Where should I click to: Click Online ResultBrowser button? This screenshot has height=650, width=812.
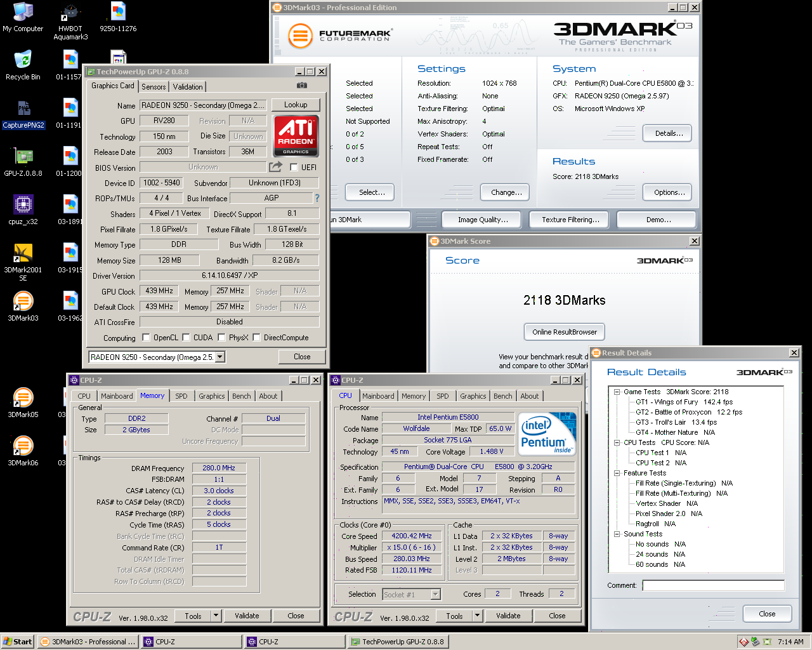pos(565,332)
